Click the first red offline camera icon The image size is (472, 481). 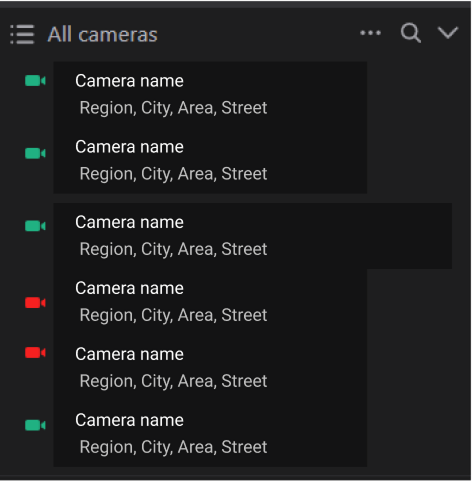tap(35, 303)
